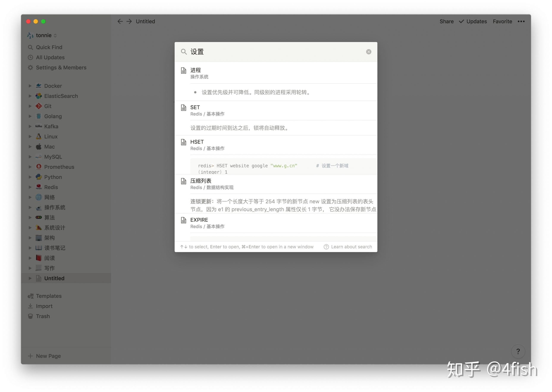The height and width of the screenshot is (392, 552).
Task: Open Templates in sidebar
Action: (x=66, y=296)
